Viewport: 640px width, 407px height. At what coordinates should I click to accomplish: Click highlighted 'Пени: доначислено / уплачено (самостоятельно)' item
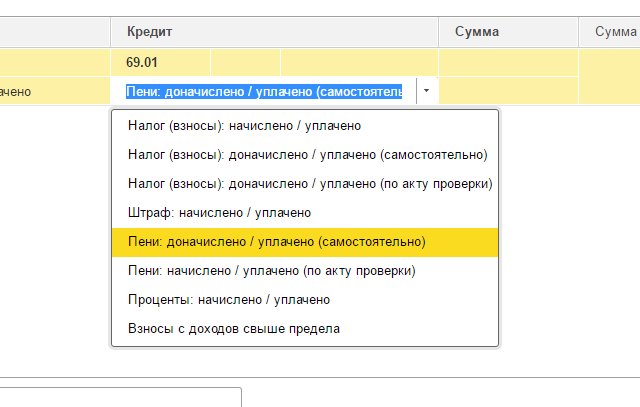click(x=276, y=242)
